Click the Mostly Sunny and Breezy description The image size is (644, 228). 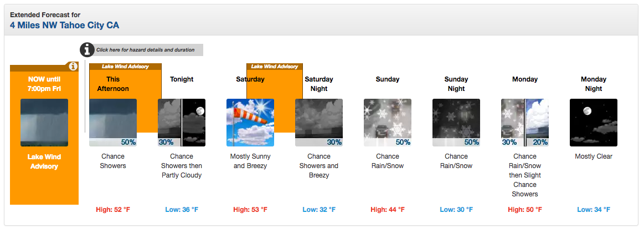[250, 161]
